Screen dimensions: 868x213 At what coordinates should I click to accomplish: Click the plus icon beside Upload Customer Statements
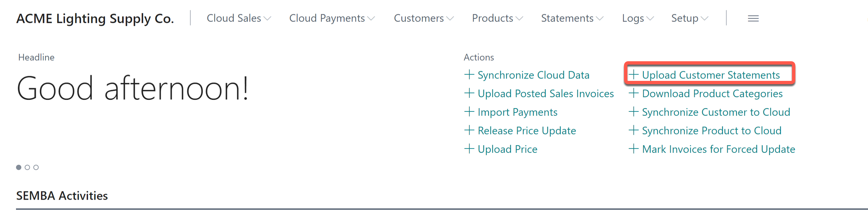tap(635, 75)
